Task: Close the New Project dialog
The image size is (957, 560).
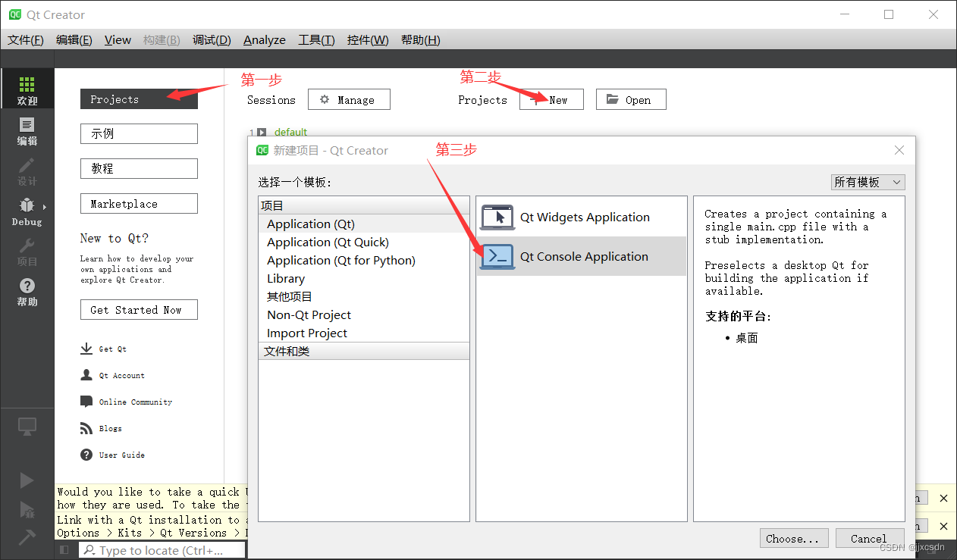Action: [x=899, y=150]
